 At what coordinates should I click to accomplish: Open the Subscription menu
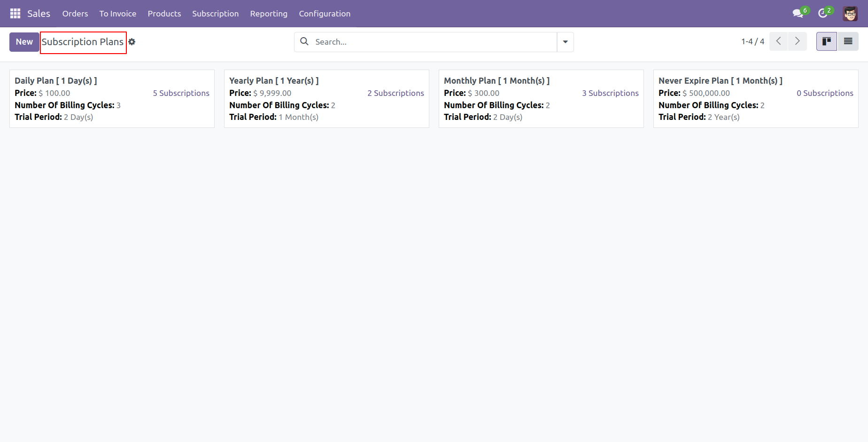point(216,14)
